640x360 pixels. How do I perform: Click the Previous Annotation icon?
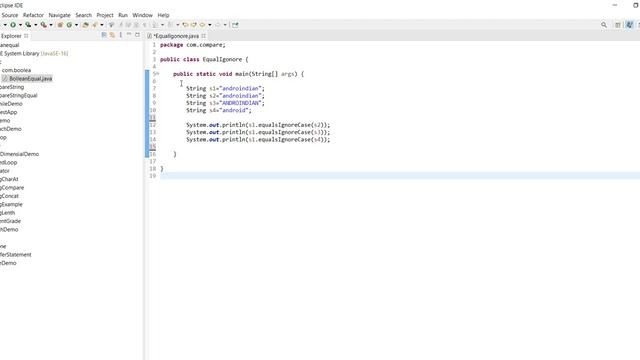point(170,25)
